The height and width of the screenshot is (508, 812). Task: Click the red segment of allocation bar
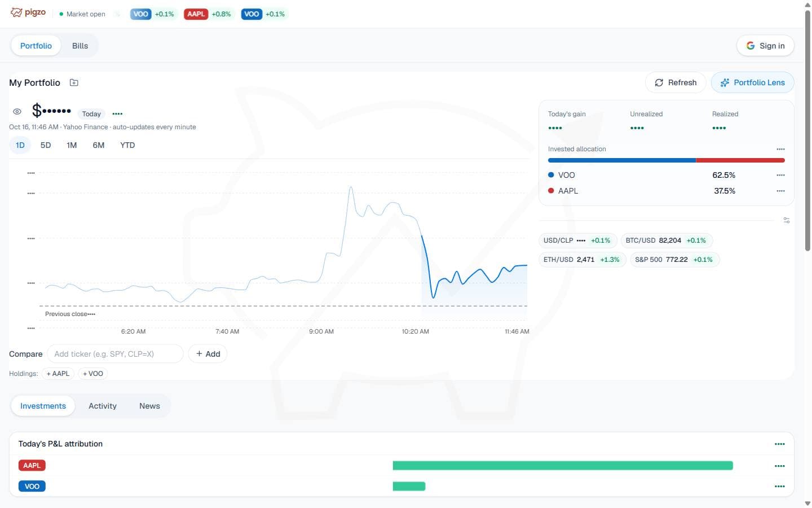tap(740, 160)
